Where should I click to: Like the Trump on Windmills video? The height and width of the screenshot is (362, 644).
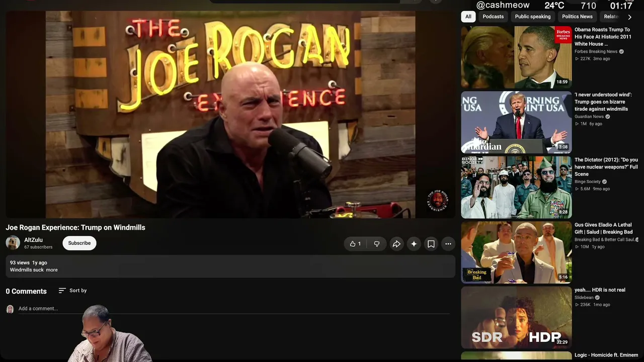tap(355, 244)
